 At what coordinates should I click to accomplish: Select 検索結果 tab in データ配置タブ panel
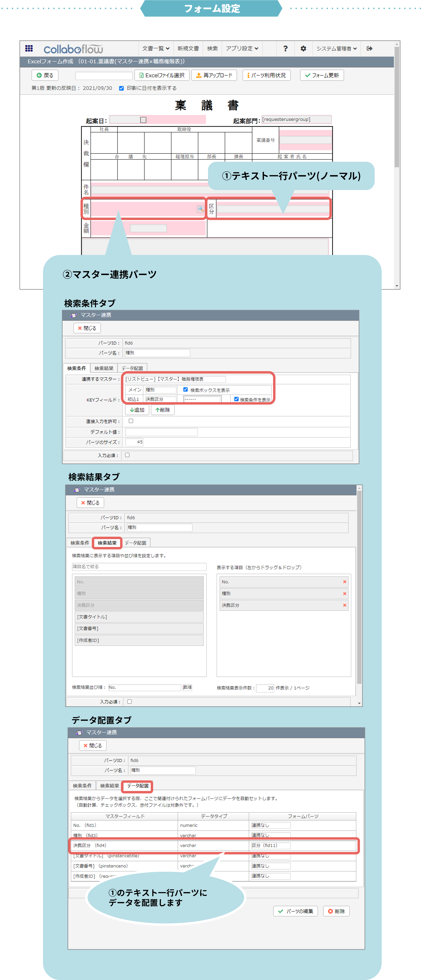(x=109, y=786)
